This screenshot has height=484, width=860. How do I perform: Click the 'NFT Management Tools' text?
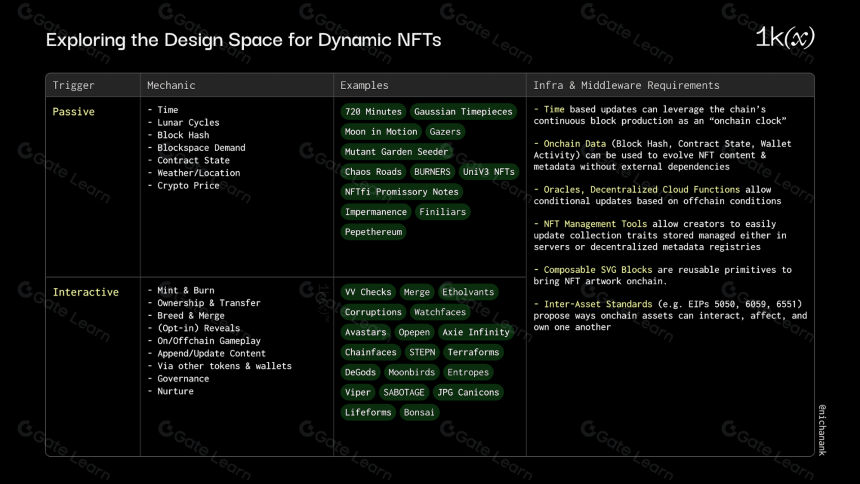point(595,224)
